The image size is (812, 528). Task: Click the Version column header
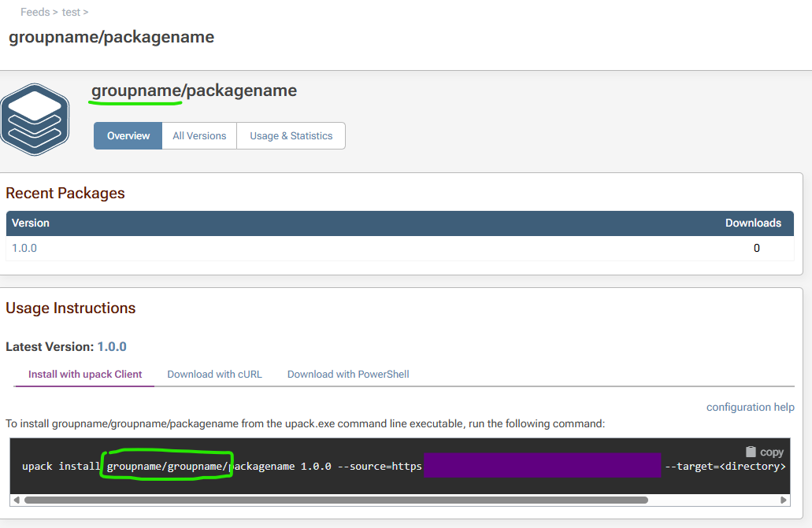(x=31, y=223)
